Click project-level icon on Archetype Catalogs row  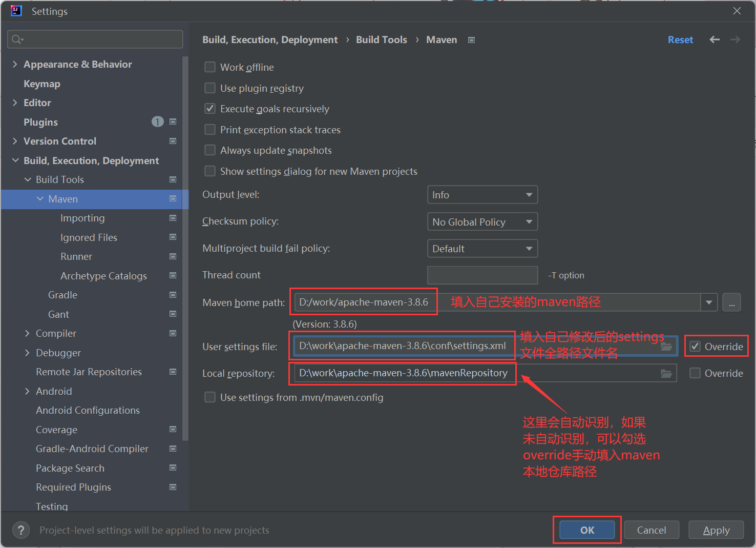pos(173,276)
